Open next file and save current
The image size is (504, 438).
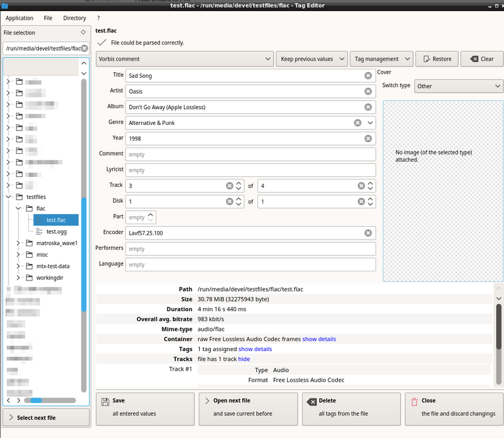tap(248, 409)
